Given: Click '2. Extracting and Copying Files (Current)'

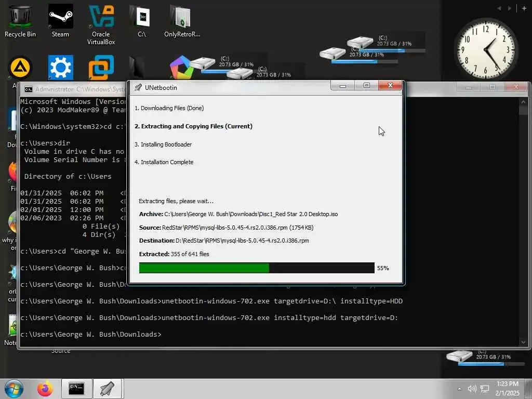Looking at the screenshot, I should (x=193, y=126).
